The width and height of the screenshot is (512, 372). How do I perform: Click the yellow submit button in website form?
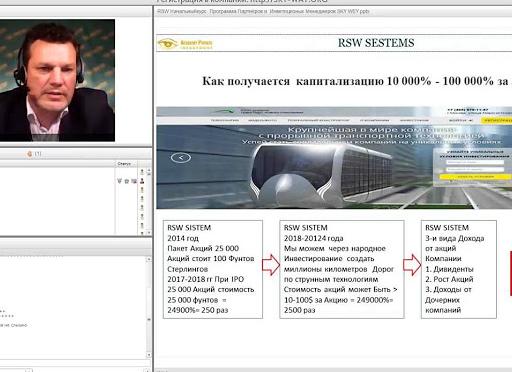[475, 177]
